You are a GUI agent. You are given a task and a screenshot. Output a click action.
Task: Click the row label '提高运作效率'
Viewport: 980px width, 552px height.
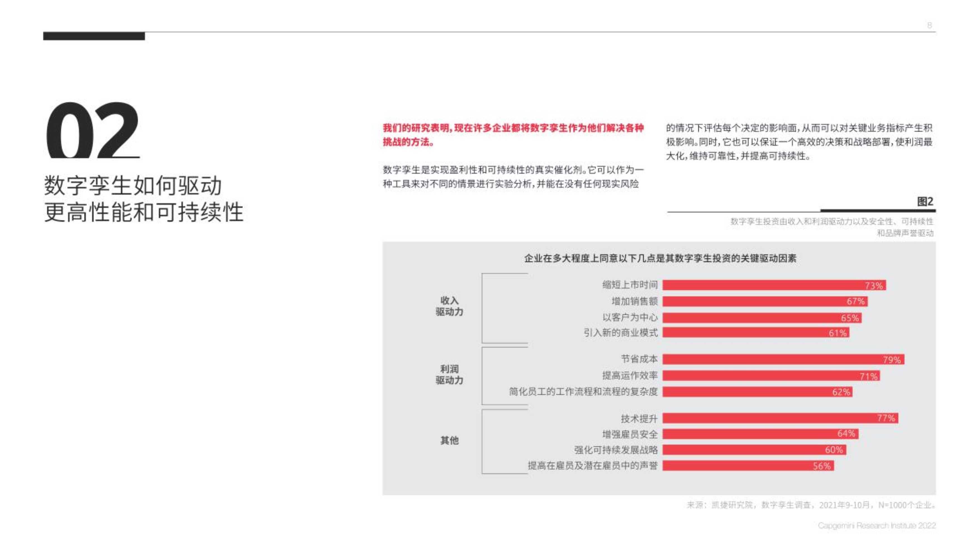(x=630, y=375)
